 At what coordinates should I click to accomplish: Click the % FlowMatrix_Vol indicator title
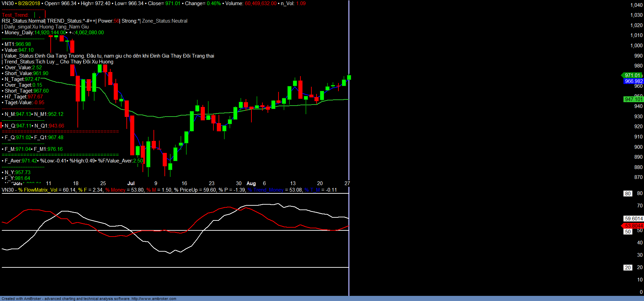tap(38, 190)
